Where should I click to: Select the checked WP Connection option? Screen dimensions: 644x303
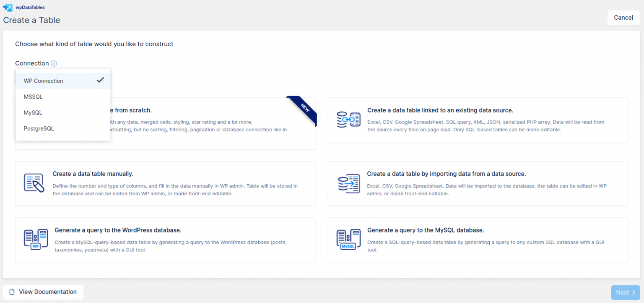[43, 81]
